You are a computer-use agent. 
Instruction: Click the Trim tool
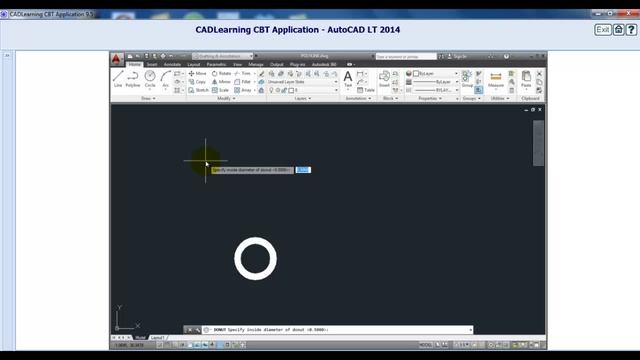pyautogui.click(x=242, y=73)
